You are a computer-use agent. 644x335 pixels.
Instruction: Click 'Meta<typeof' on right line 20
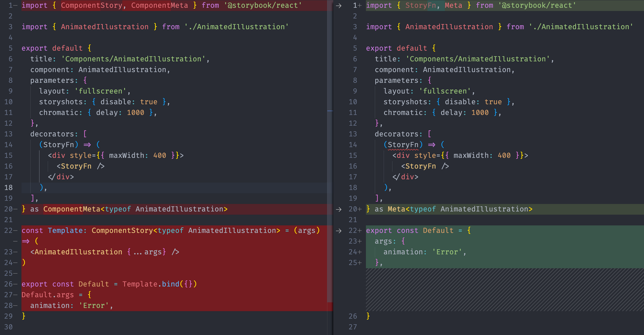click(x=412, y=209)
